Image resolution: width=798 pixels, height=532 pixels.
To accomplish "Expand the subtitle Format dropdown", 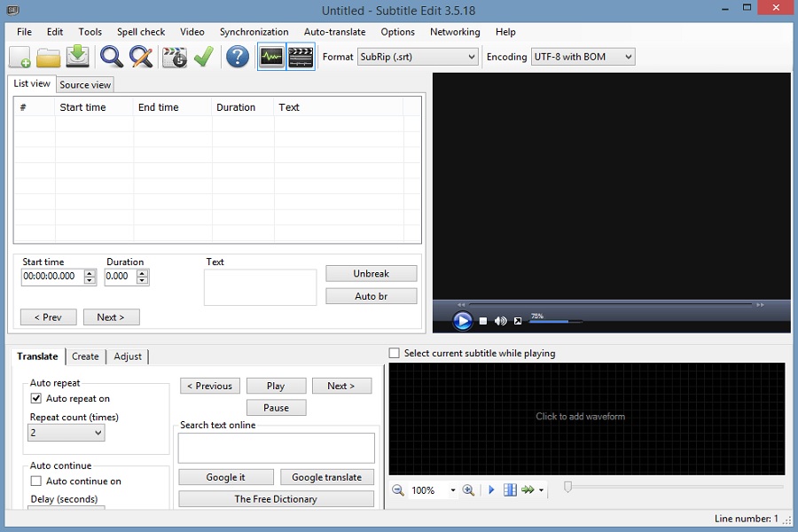I will coord(418,57).
